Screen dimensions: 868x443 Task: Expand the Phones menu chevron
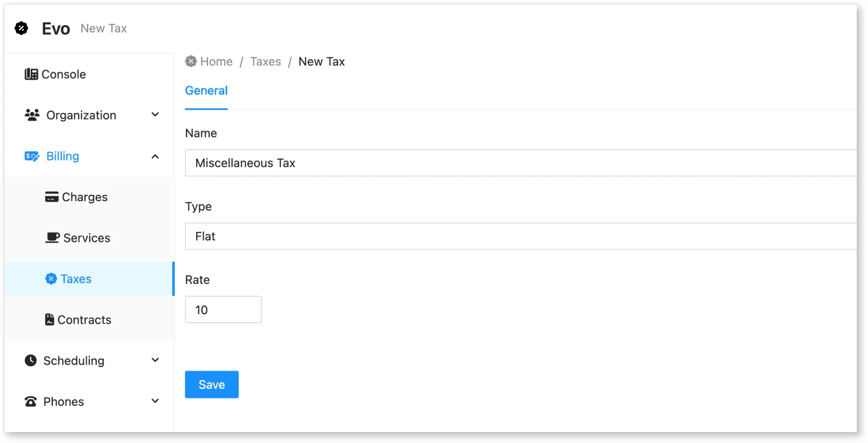(155, 401)
